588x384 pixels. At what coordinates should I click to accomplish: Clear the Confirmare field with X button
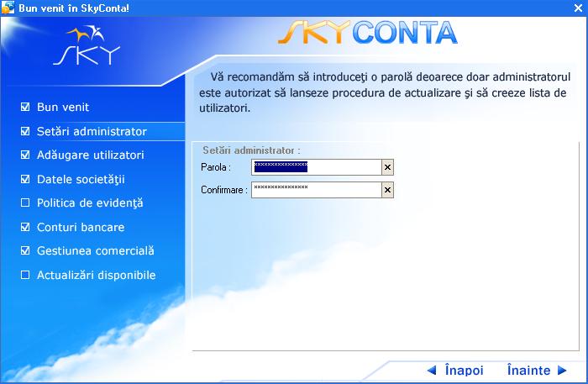pyautogui.click(x=387, y=190)
